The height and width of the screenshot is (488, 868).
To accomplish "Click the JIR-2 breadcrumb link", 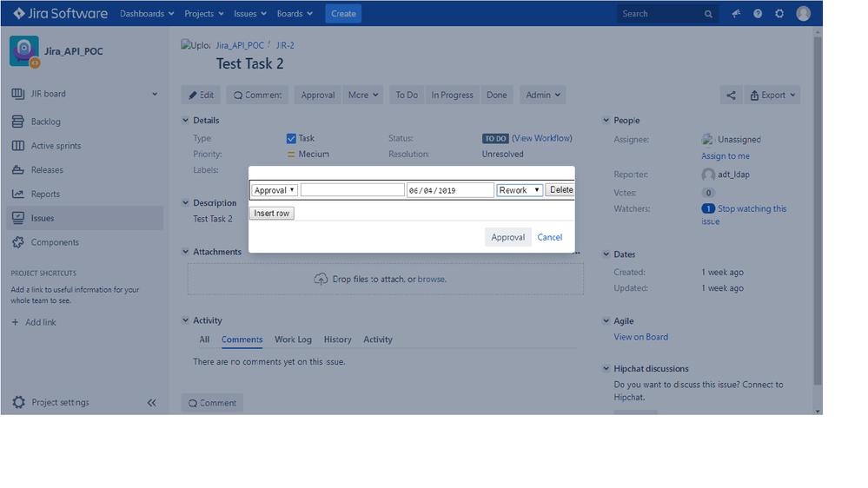I will tap(285, 45).
